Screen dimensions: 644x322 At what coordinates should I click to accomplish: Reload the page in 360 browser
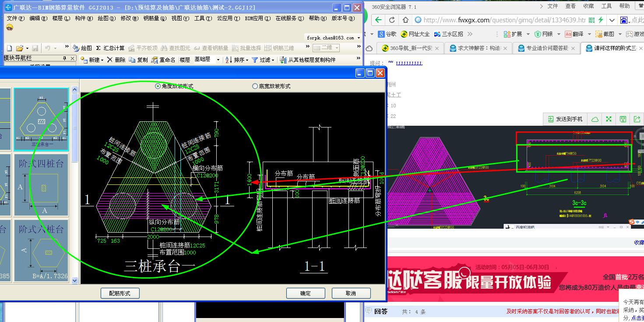(x=392, y=20)
